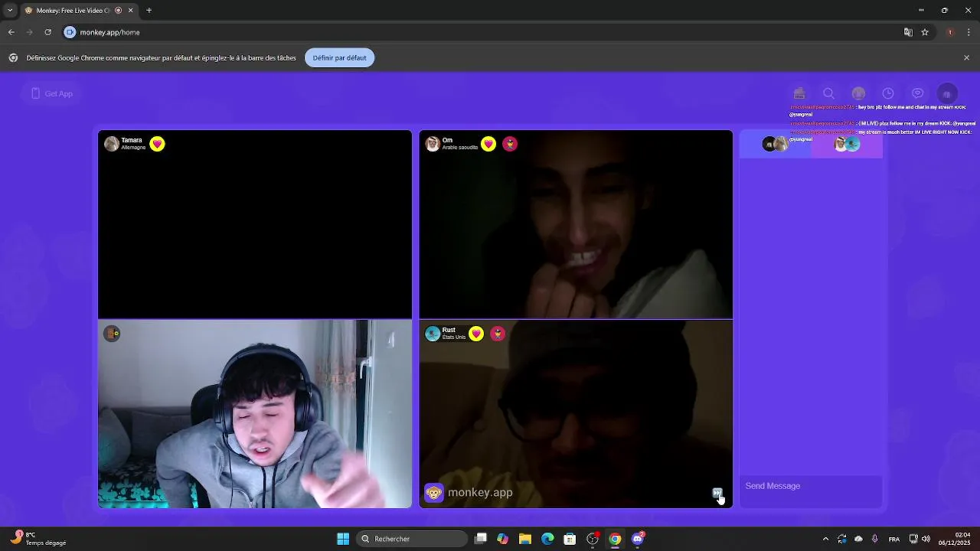Screen dimensions: 980x551
Task: Open the Discord taskbar icon with badge
Action: tap(638, 539)
